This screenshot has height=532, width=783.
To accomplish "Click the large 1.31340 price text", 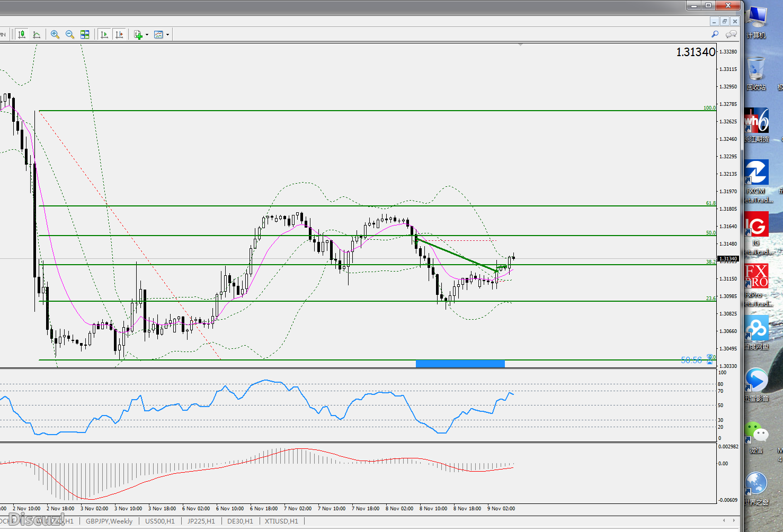I will pyautogui.click(x=696, y=52).
